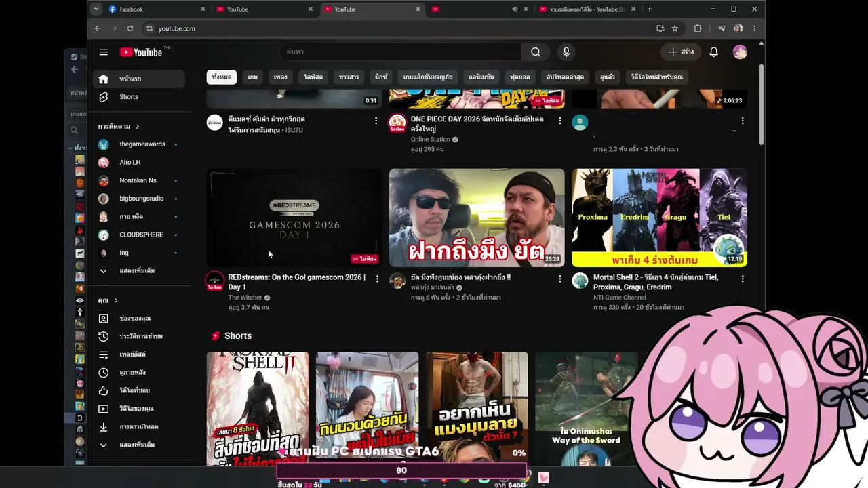Expand แสดงเพิ่มเติม under the Ing subscription

coord(138,271)
